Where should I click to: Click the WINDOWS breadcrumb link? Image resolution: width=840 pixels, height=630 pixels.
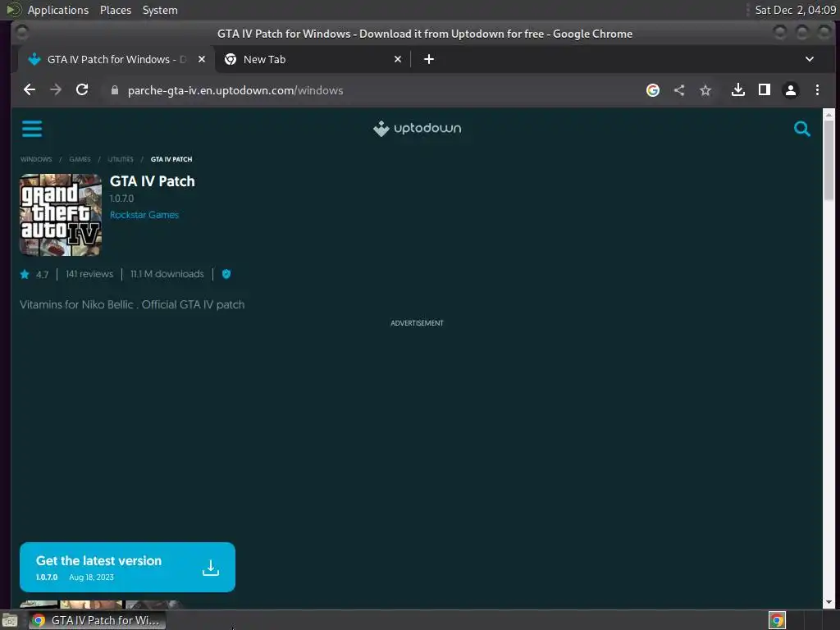pos(36,159)
